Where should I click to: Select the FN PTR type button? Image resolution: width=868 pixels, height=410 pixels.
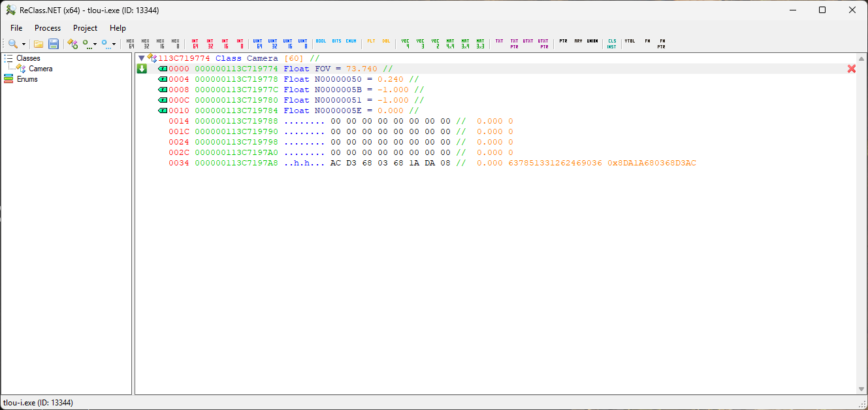click(662, 44)
